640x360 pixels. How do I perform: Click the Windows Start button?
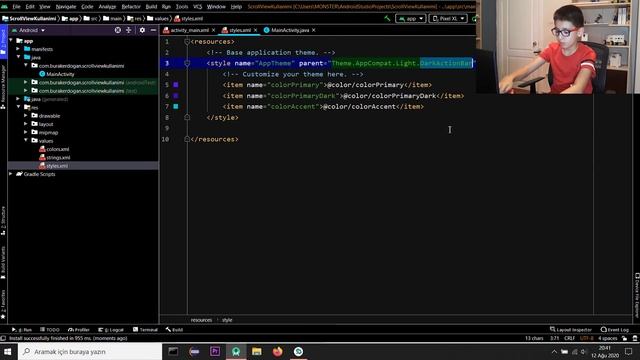[8, 351]
